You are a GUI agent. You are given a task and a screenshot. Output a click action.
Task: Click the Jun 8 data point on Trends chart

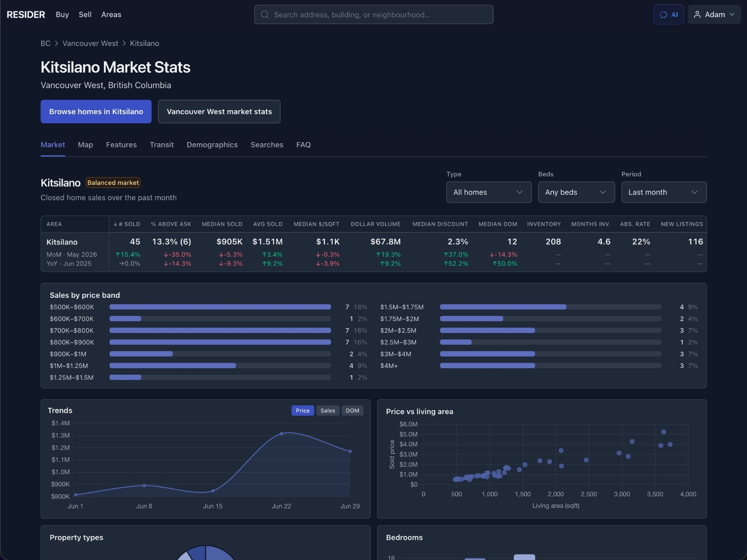click(x=144, y=485)
